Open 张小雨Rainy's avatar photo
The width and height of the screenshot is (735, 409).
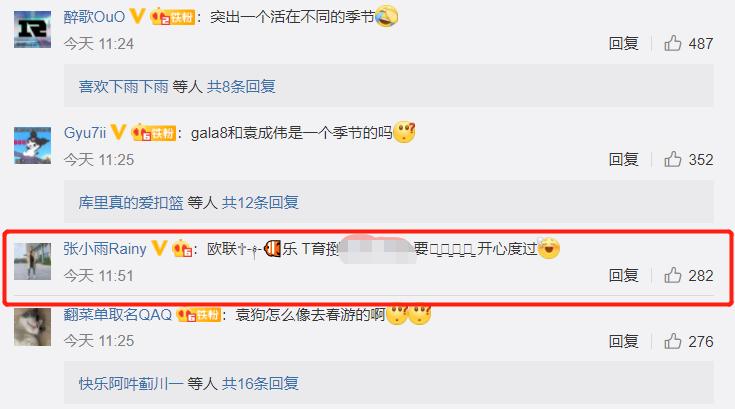[32, 261]
